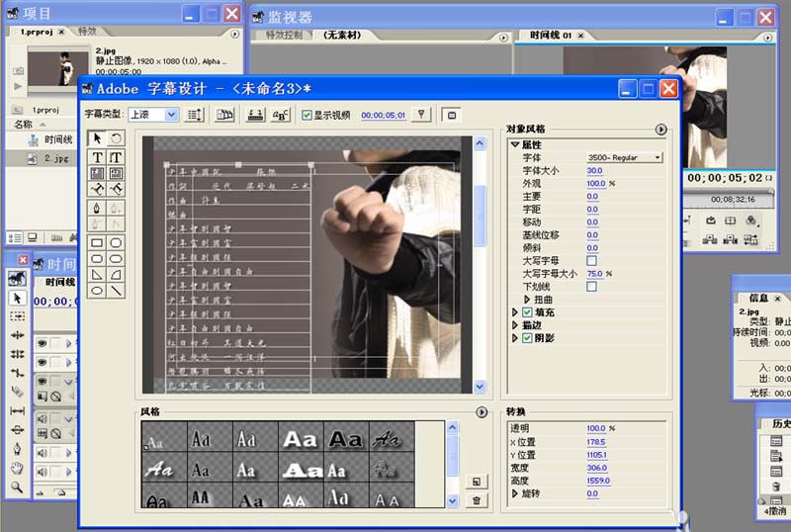Create a new style with the button beside the style grid
Viewport: 791px width, 532px height.
coord(477,482)
